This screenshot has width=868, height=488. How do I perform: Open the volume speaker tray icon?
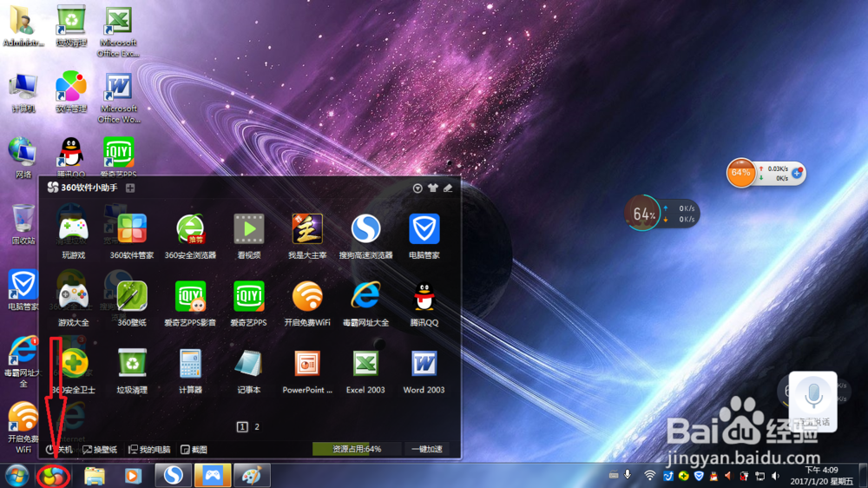775,476
